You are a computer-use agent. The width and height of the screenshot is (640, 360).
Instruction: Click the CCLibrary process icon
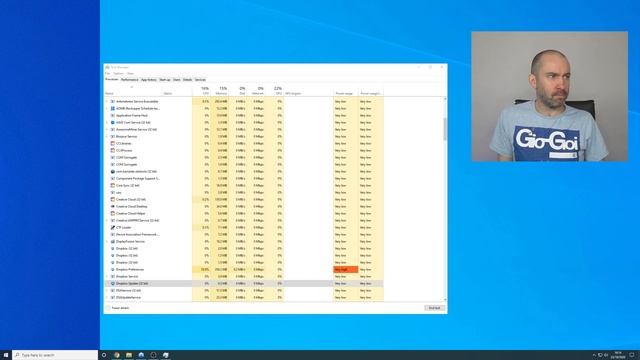(x=113, y=143)
